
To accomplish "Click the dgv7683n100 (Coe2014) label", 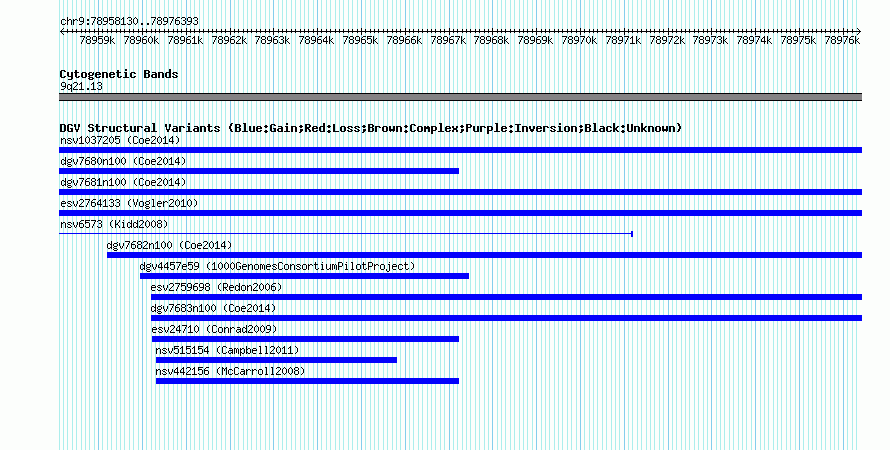I will click(x=213, y=308).
